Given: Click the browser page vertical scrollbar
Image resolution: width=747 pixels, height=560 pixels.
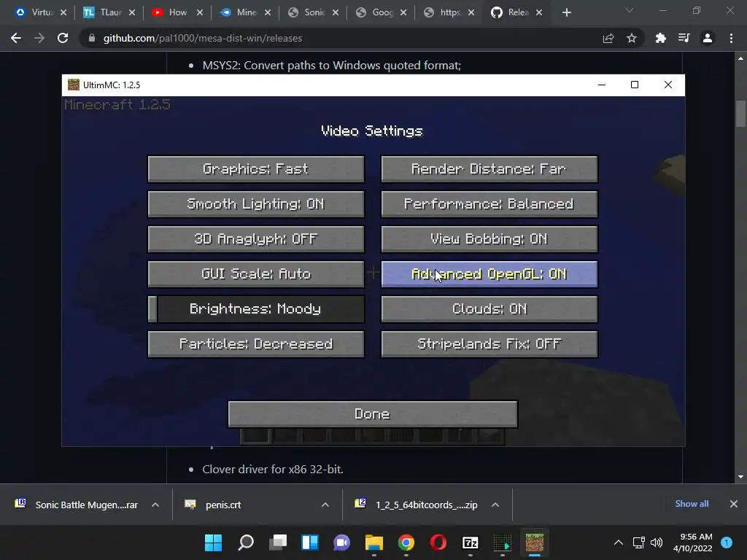Looking at the screenshot, I should coord(740,113).
